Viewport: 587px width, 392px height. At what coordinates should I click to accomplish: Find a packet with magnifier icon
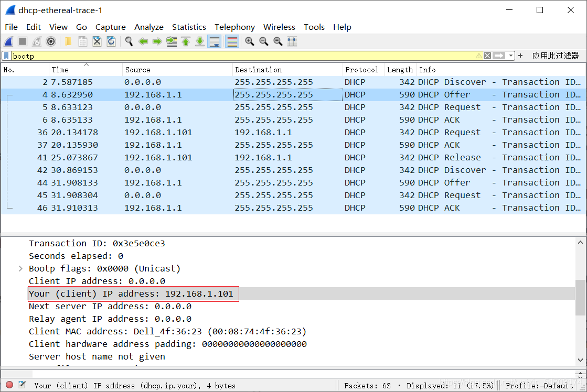[x=129, y=41]
